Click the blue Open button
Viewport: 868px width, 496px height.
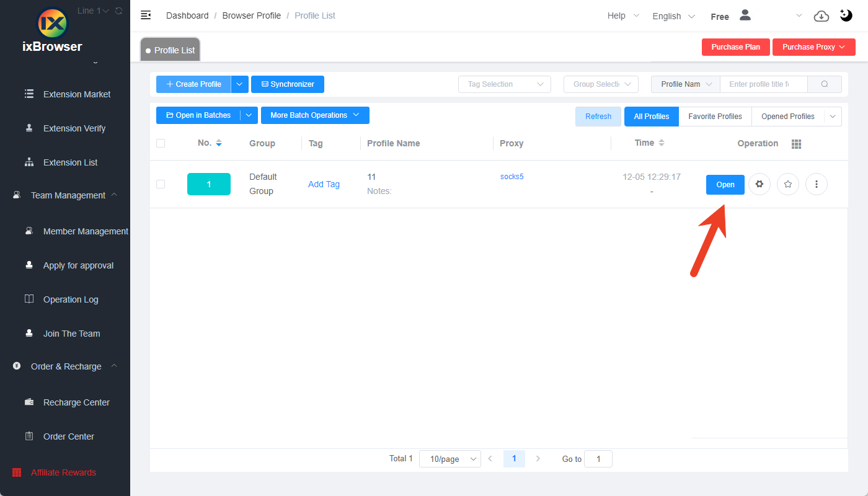tap(725, 185)
